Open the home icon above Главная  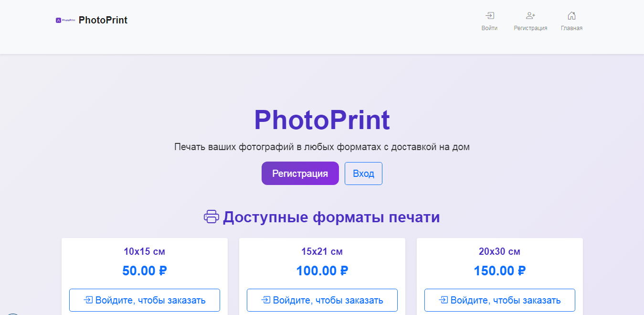(x=571, y=15)
